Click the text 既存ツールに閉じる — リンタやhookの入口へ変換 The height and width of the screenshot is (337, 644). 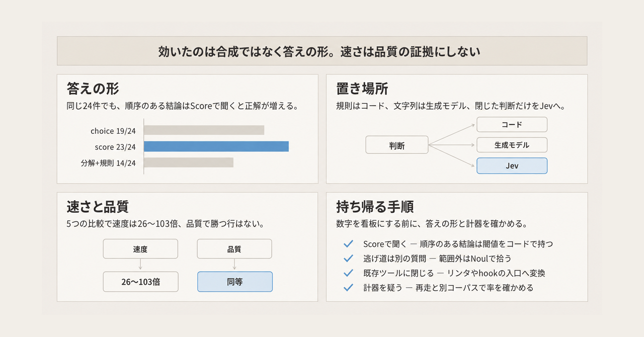click(454, 273)
